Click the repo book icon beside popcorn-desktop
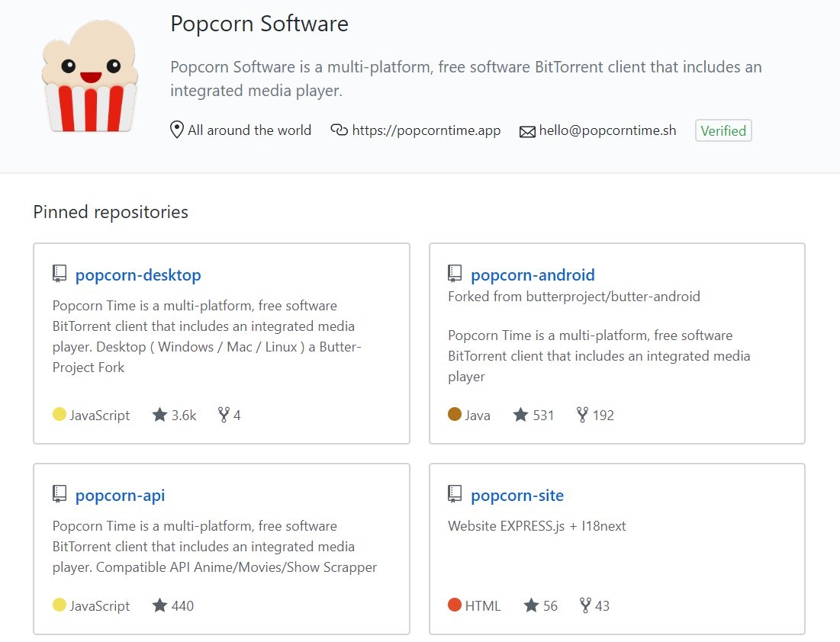This screenshot has width=840, height=642. (60, 274)
